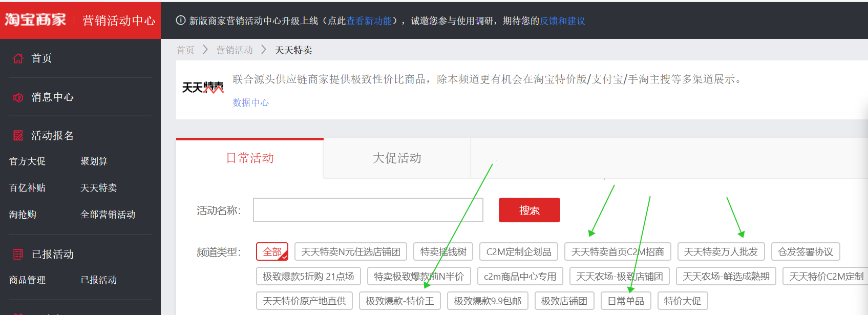
Task: Switch to the 大促活动 tab
Action: click(x=397, y=158)
